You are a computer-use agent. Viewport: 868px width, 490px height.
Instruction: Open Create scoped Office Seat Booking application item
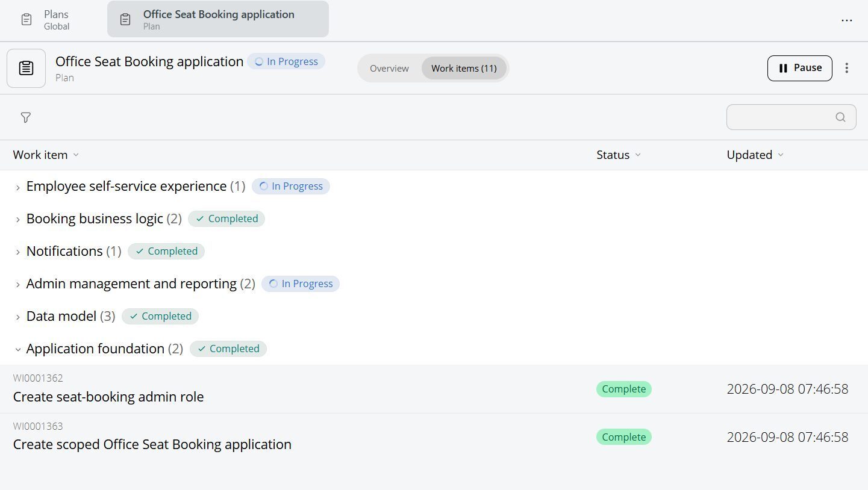152,444
